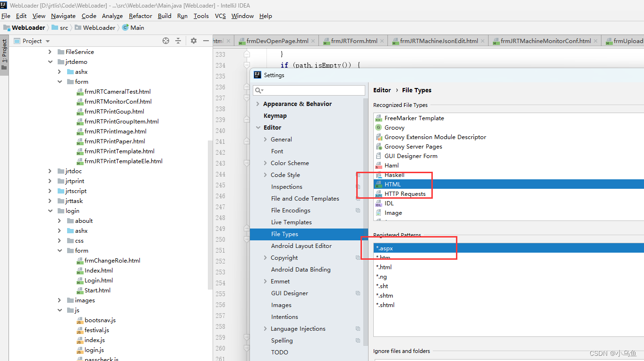Click bootsnav.js file icon

click(79, 320)
